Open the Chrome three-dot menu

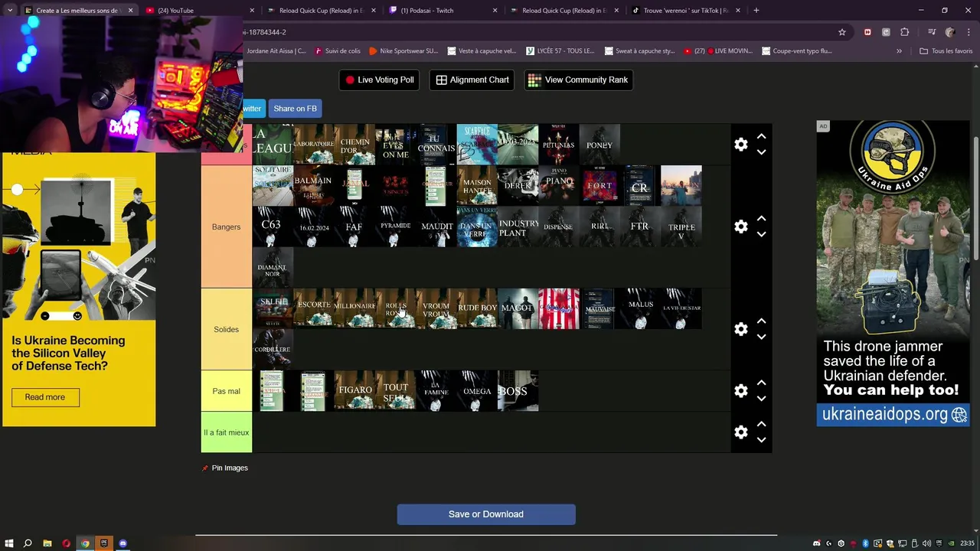coord(969,32)
